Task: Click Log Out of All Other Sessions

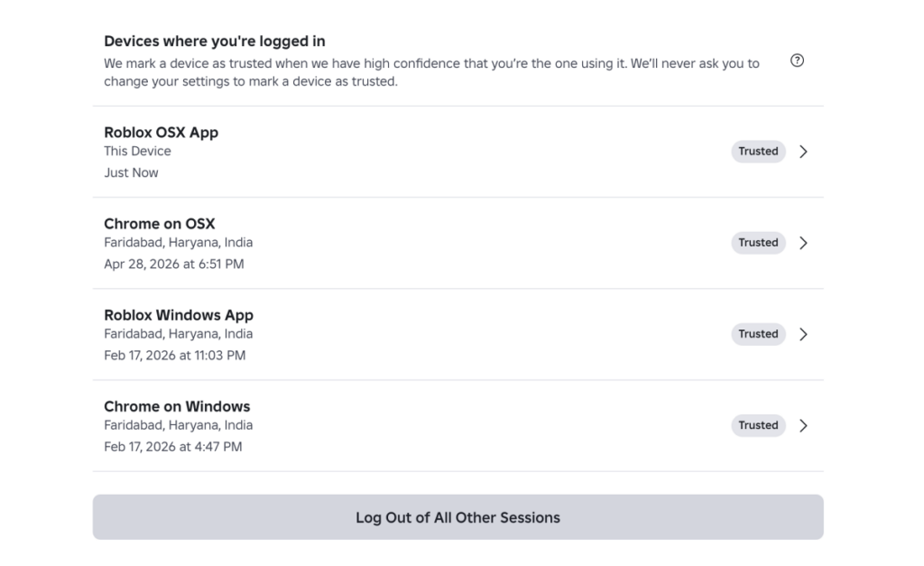Action: click(458, 517)
